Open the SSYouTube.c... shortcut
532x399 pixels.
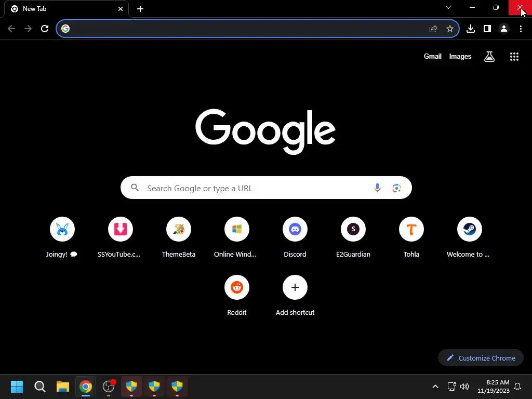click(x=121, y=237)
